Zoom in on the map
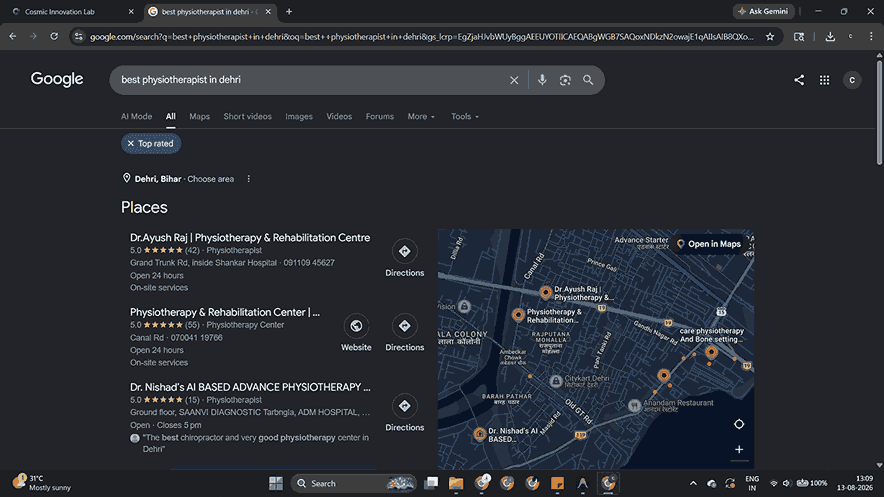The image size is (884, 497). click(x=739, y=449)
